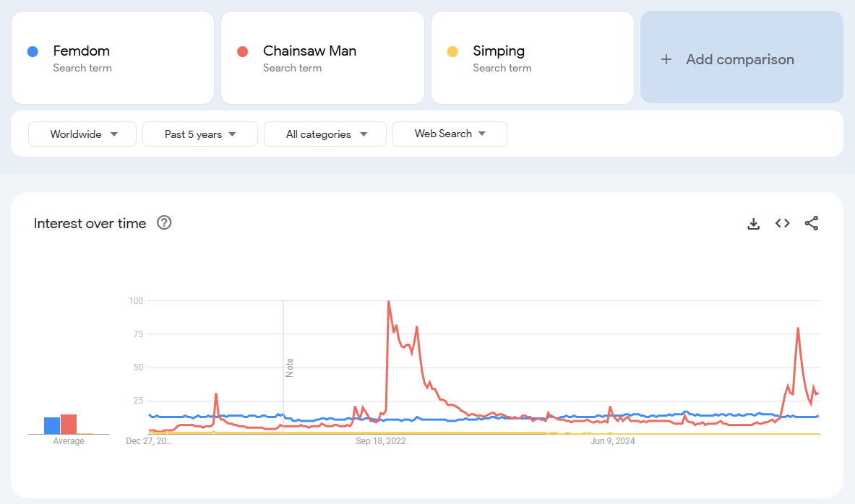Edit the Chainsaw Man search term
Image resolution: width=855 pixels, height=504 pixels.
(x=309, y=51)
